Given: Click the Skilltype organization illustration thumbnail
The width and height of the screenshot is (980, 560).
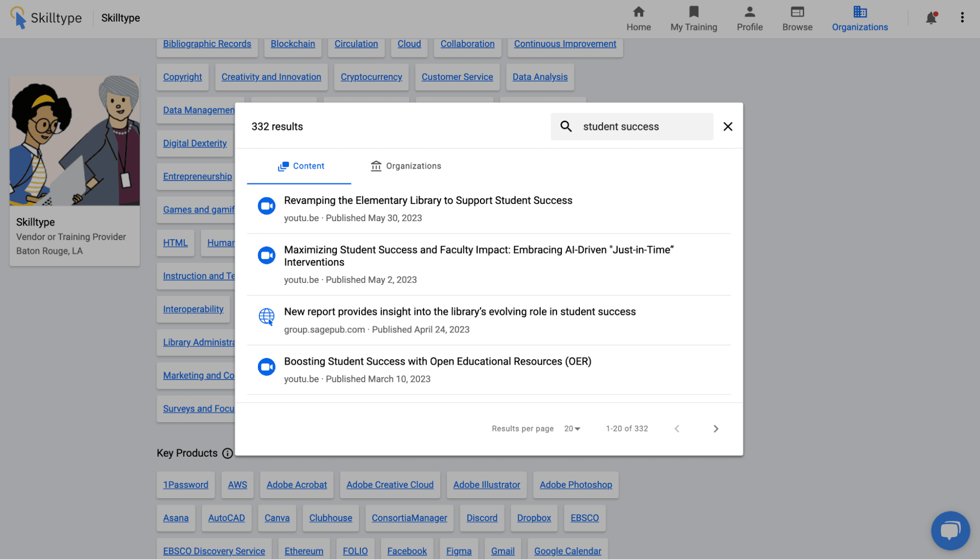Looking at the screenshot, I should [75, 140].
